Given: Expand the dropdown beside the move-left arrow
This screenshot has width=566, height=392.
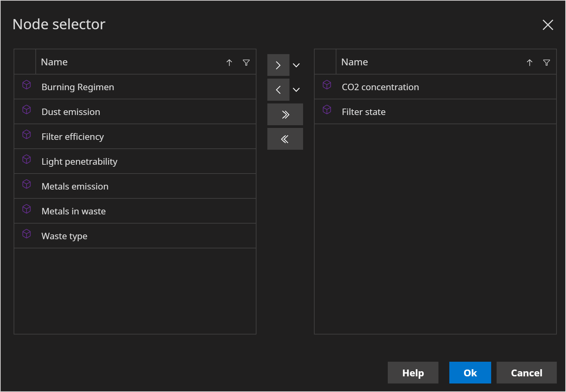Looking at the screenshot, I should [x=296, y=89].
